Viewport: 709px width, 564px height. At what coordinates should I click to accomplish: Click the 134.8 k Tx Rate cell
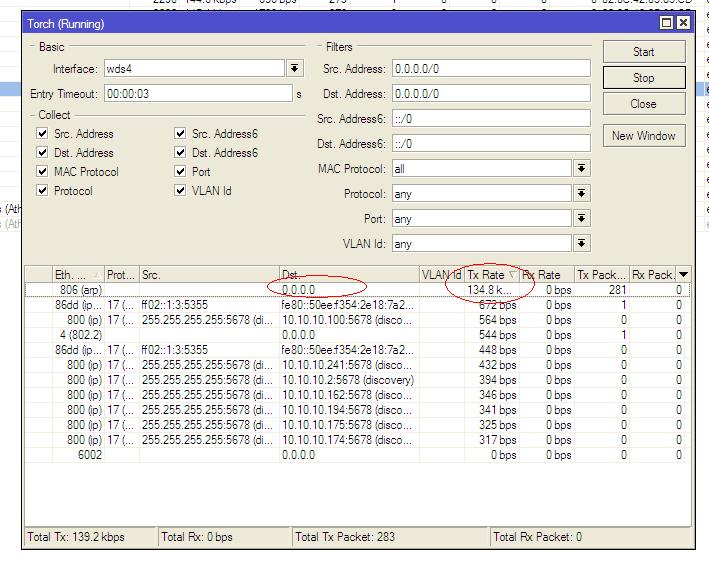pos(490,290)
